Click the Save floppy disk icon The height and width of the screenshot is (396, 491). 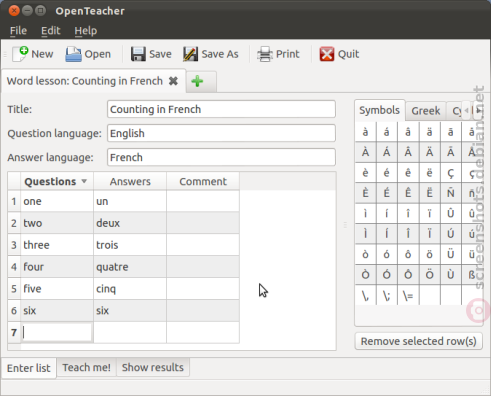pyautogui.click(x=138, y=54)
